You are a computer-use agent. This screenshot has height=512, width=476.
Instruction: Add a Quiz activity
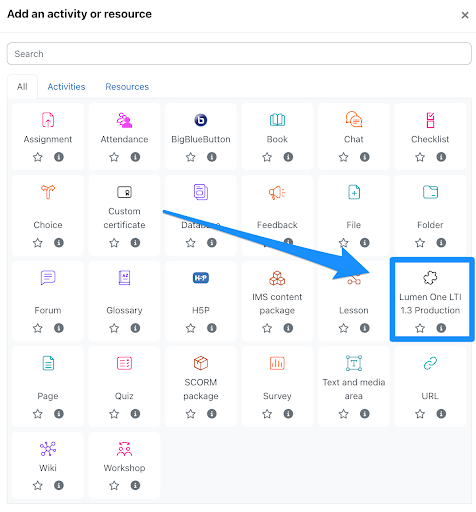(x=124, y=363)
